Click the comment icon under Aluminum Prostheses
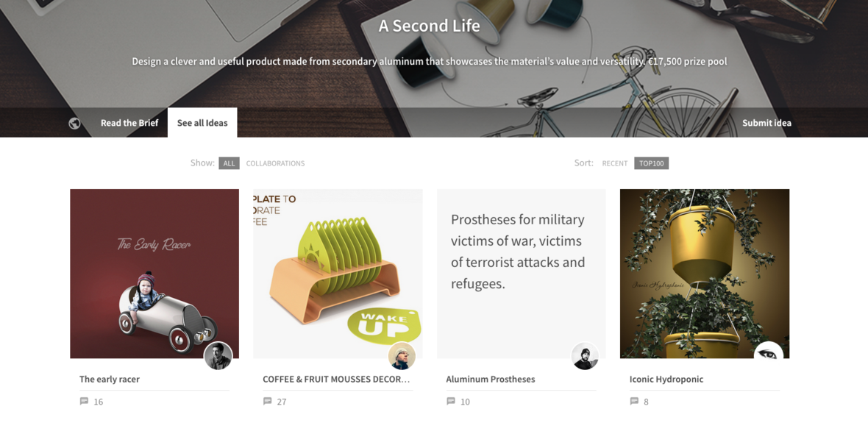Viewport: 868px width, 434px height. point(451,402)
